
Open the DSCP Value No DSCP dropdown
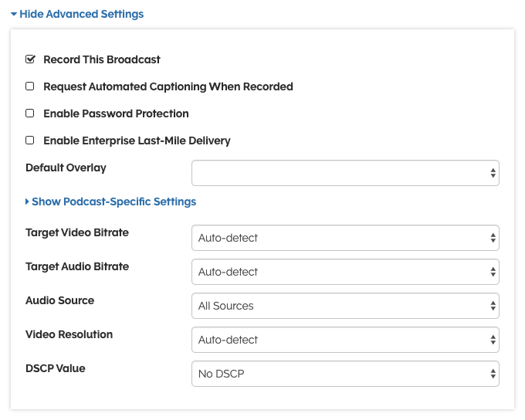tap(340, 374)
